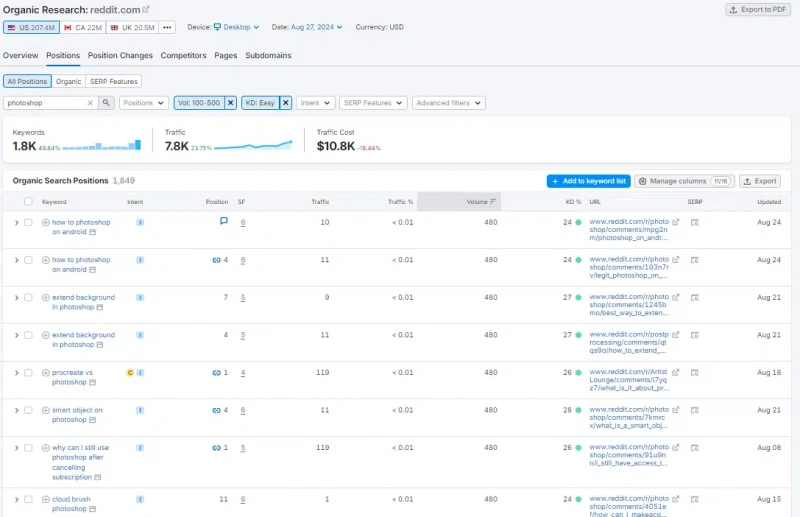The width and height of the screenshot is (800, 517).
Task: Open the Positions filter dropdown
Action: [x=144, y=103]
